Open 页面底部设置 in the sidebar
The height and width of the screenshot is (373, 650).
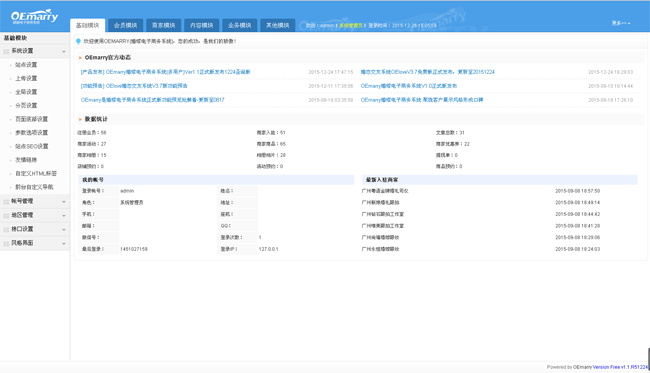pyautogui.click(x=32, y=119)
